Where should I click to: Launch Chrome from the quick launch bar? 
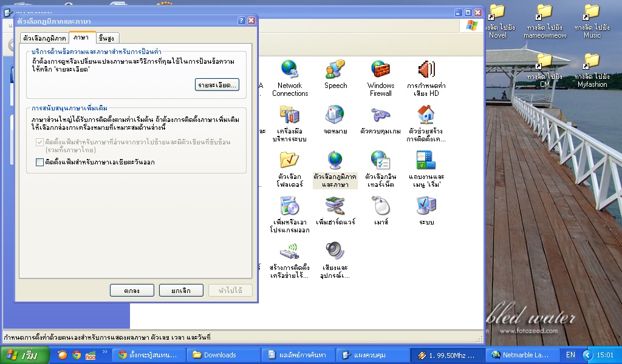tap(77, 355)
